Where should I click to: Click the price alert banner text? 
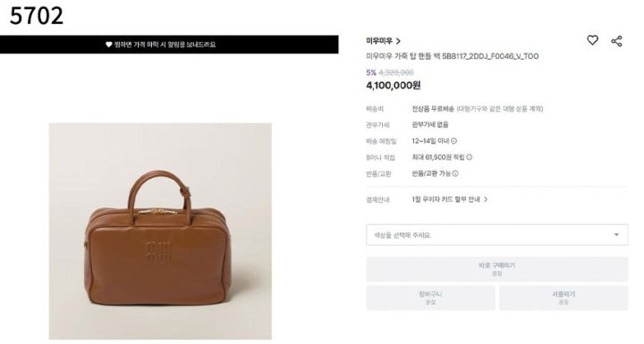[x=165, y=45]
